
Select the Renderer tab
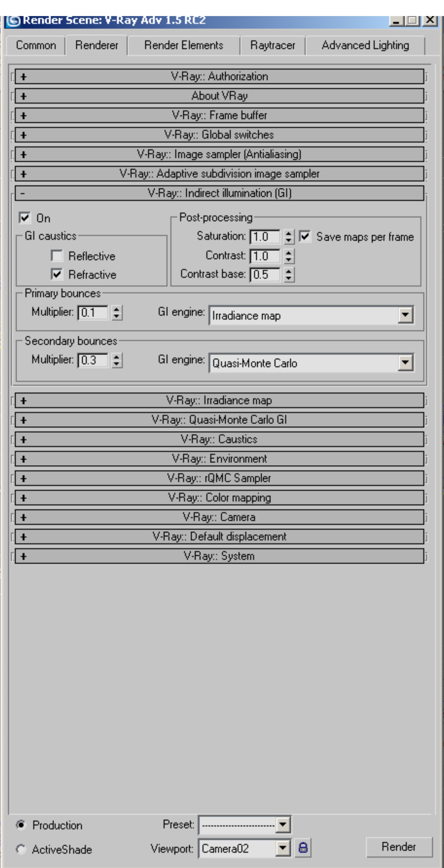pos(97,45)
